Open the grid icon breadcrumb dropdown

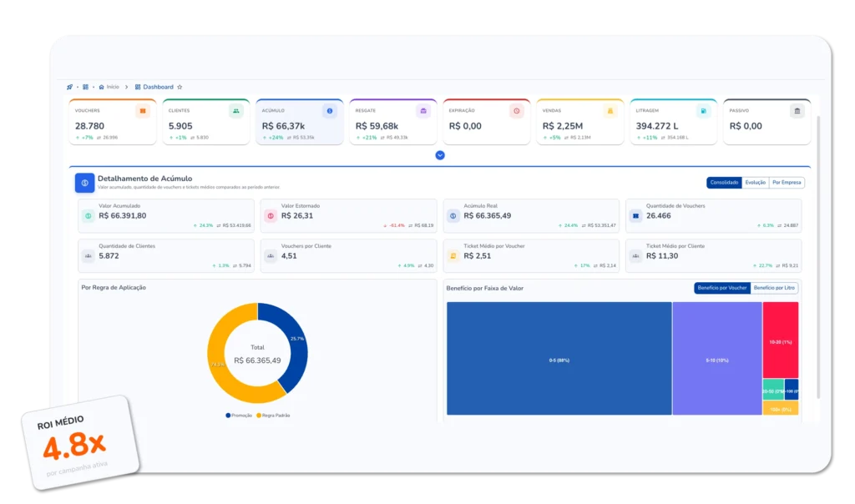click(x=85, y=87)
